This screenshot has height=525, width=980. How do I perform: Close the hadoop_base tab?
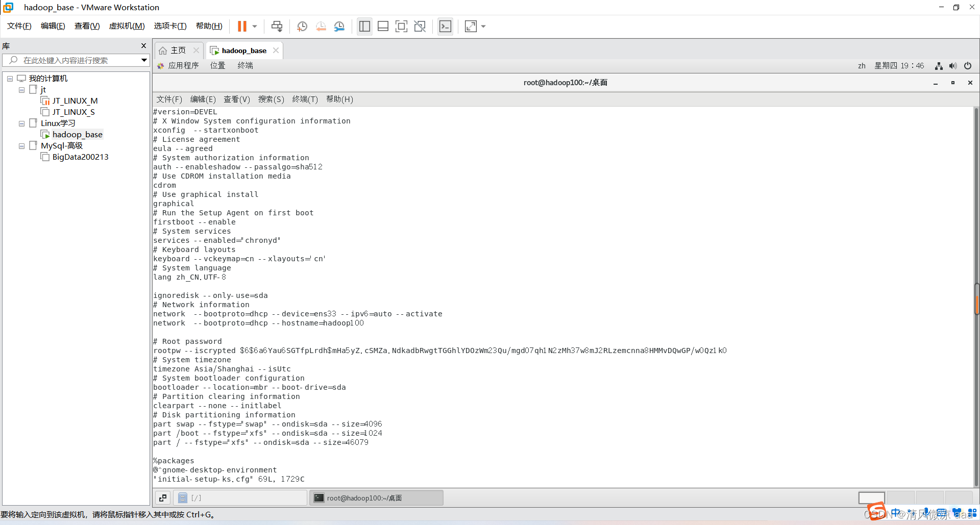(276, 51)
